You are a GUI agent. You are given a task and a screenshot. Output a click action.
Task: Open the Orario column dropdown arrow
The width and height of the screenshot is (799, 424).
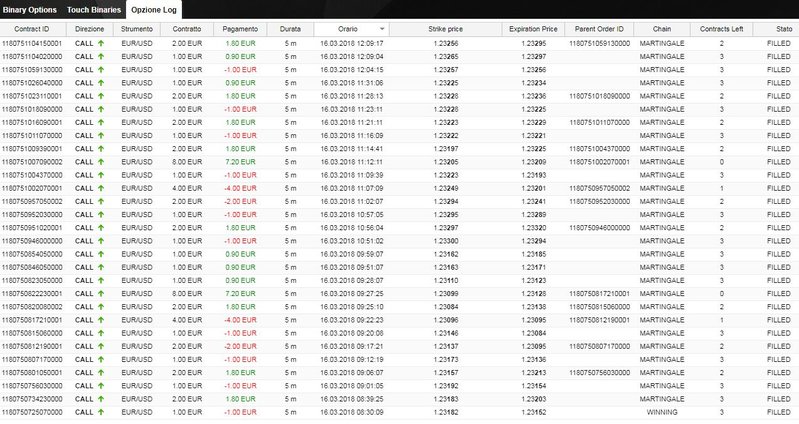(x=382, y=29)
